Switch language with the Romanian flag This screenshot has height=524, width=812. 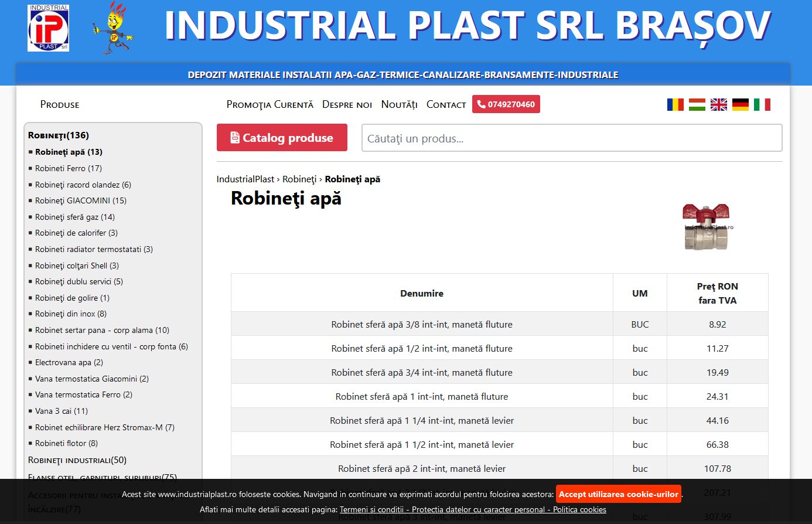coord(675,105)
